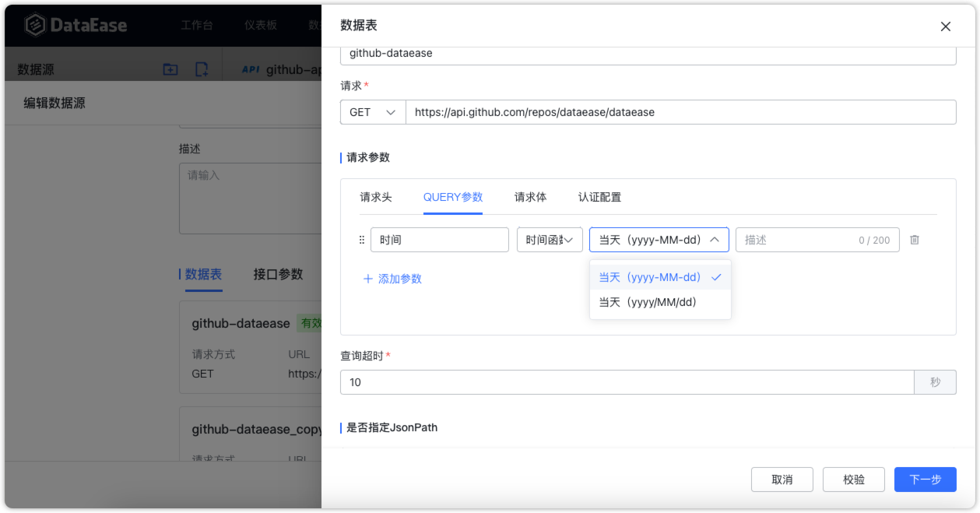The height and width of the screenshot is (513, 980).
Task: Open the 时间函数 parameter type dropdown
Action: pos(550,239)
